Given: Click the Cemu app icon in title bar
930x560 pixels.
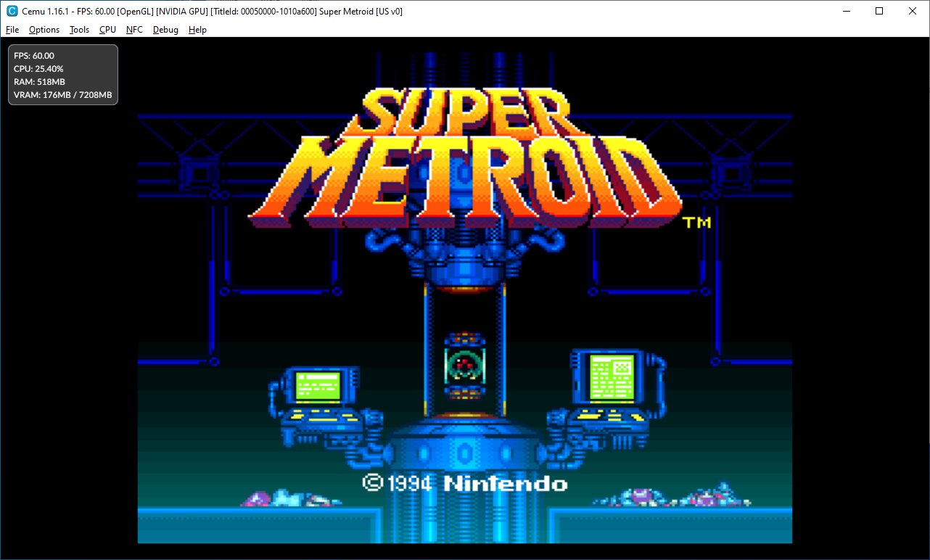Looking at the screenshot, I should (x=12, y=11).
